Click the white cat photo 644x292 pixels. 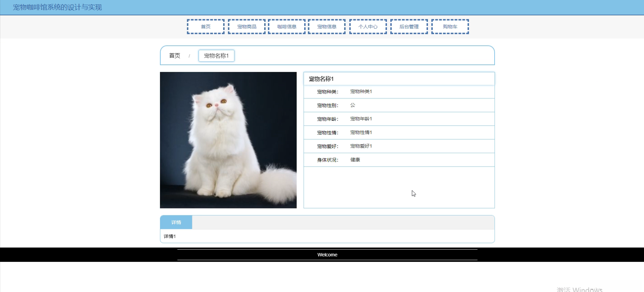[x=228, y=140]
